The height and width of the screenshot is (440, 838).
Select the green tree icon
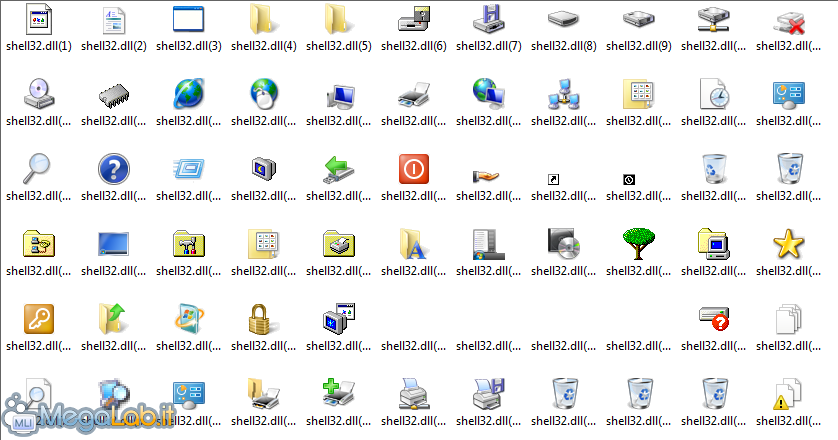(639, 244)
